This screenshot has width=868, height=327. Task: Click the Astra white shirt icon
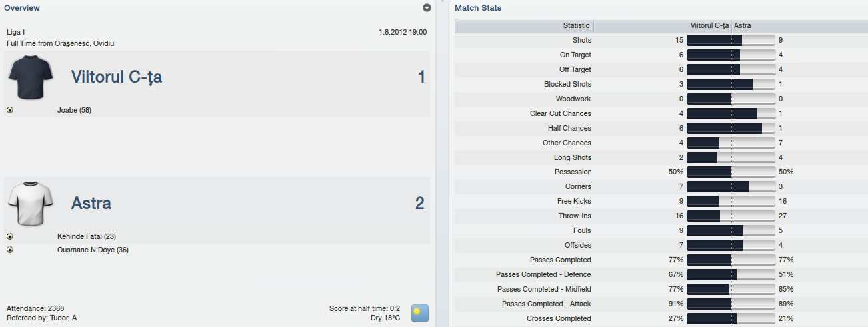point(31,203)
